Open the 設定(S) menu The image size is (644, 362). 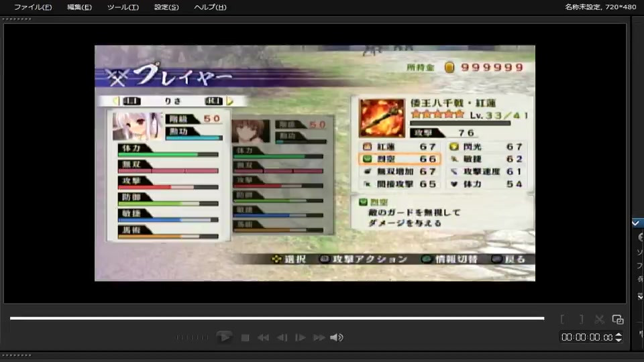[166, 7]
